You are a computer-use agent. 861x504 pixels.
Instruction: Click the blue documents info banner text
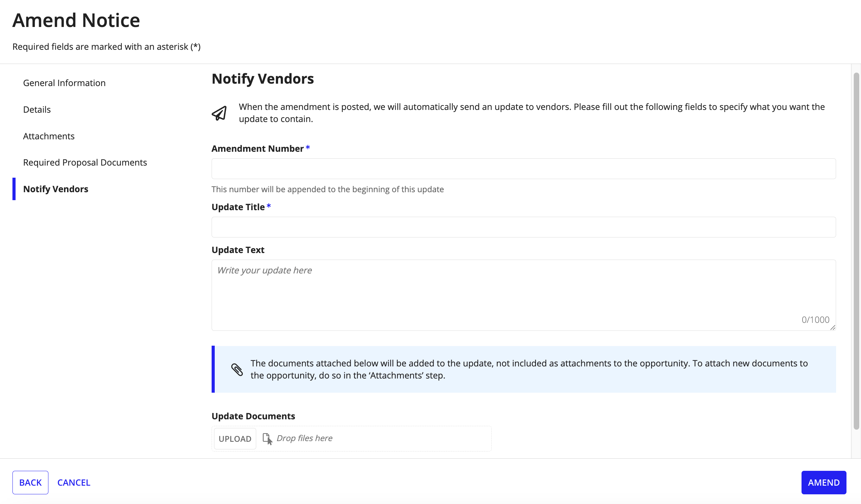pyautogui.click(x=529, y=370)
